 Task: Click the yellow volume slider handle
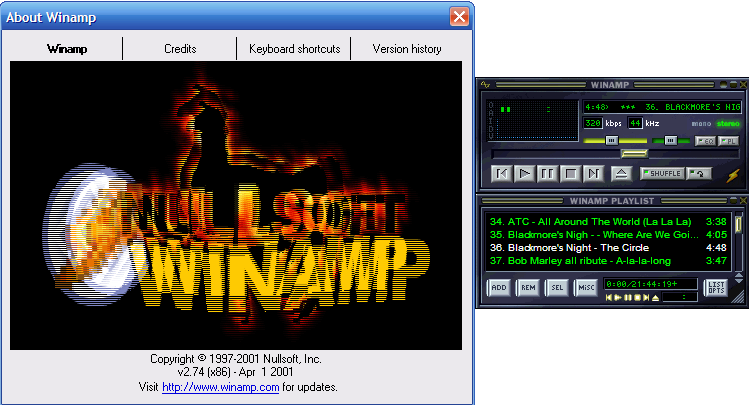coord(612,140)
